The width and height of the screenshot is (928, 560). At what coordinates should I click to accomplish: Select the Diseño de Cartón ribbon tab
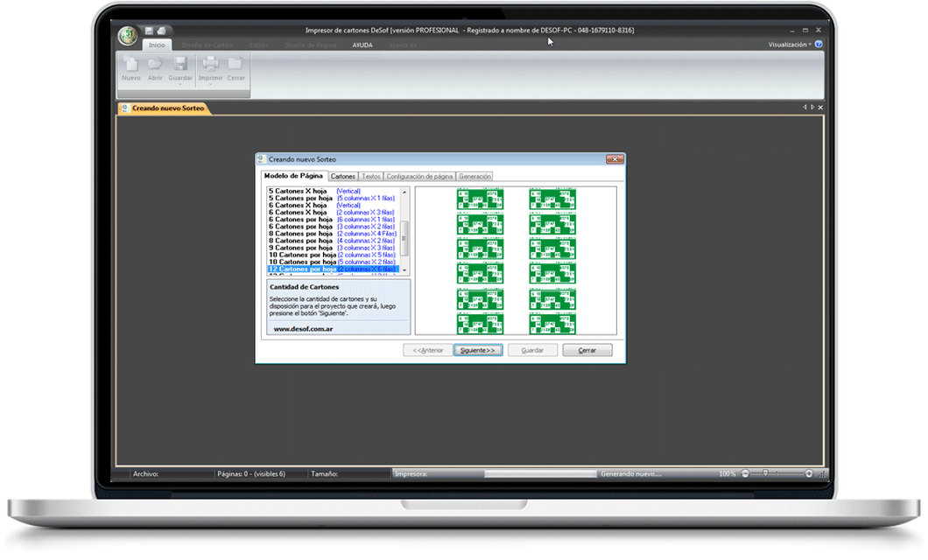pyautogui.click(x=207, y=45)
